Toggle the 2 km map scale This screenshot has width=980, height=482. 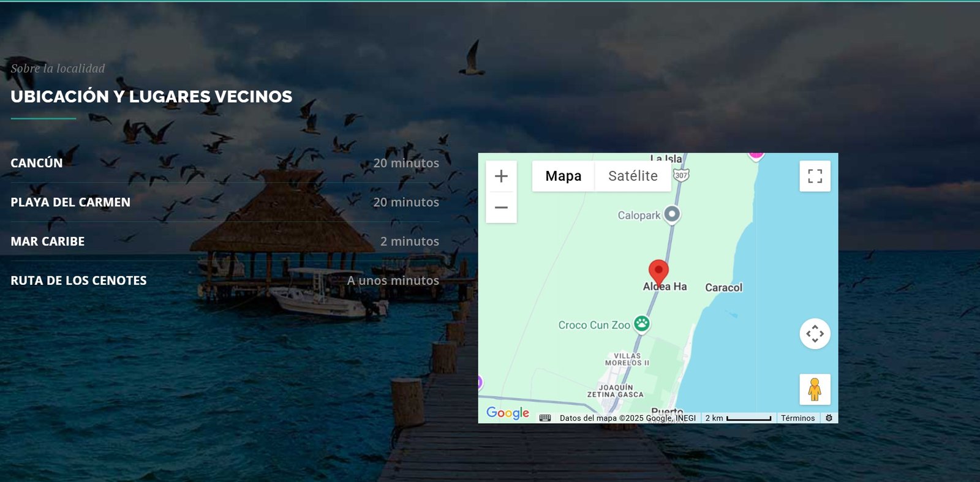click(738, 418)
